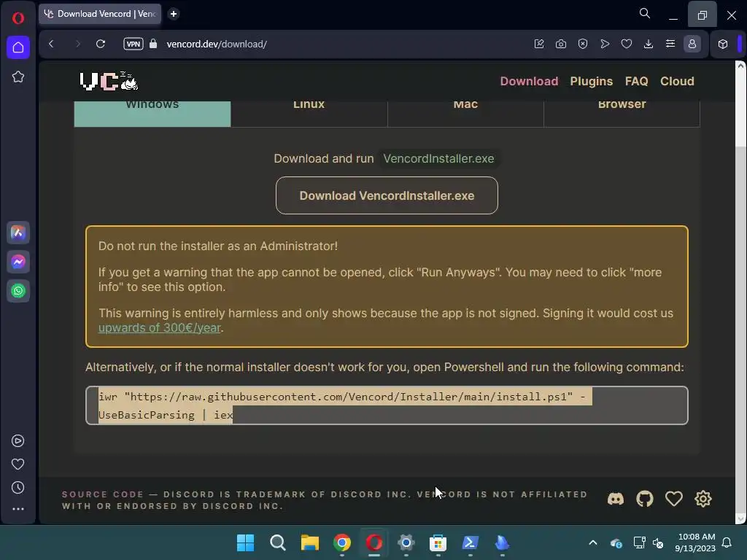Viewport: 747px width, 560px height.
Task: Toggle the VPN badge in the address bar
Action: pos(133,44)
